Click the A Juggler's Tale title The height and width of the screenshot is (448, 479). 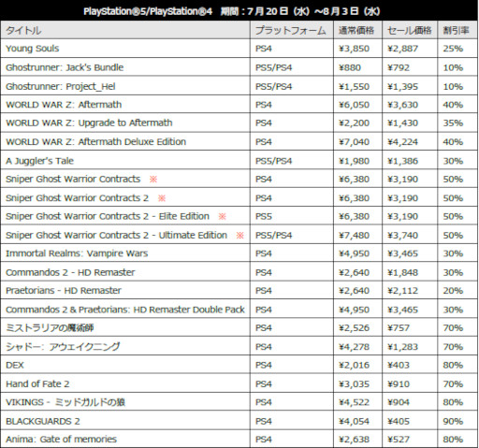coord(39,161)
